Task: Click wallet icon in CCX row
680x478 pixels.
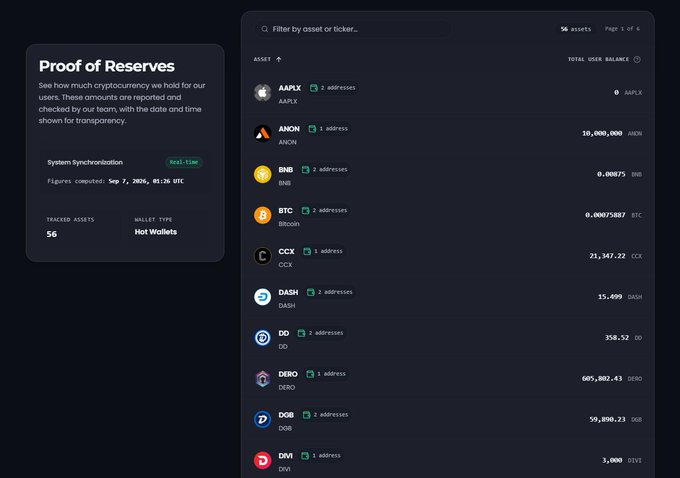Action: tap(307, 251)
